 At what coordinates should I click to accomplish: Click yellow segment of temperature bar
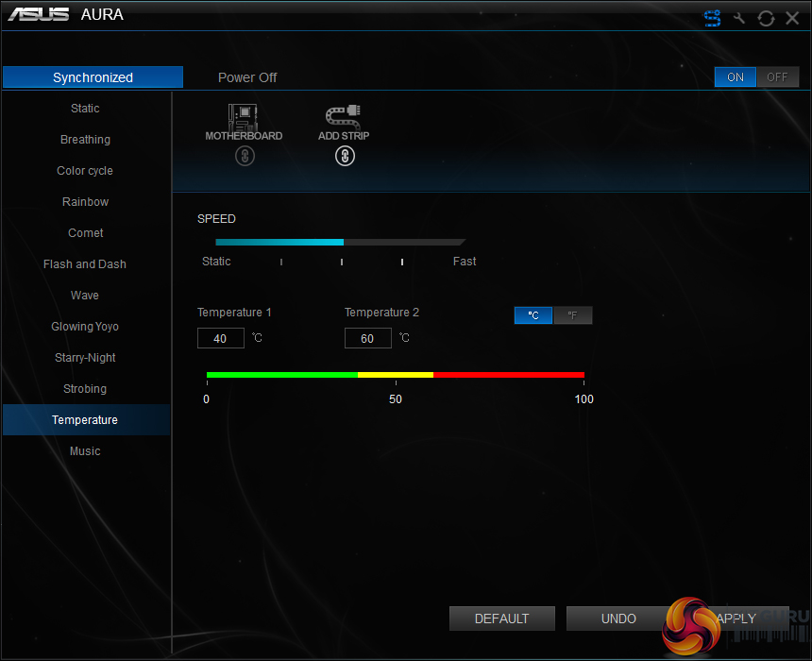click(395, 375)
